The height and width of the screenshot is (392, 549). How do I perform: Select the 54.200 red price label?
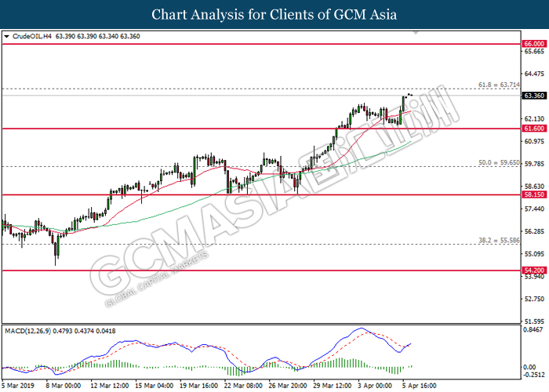click(534, 270)
